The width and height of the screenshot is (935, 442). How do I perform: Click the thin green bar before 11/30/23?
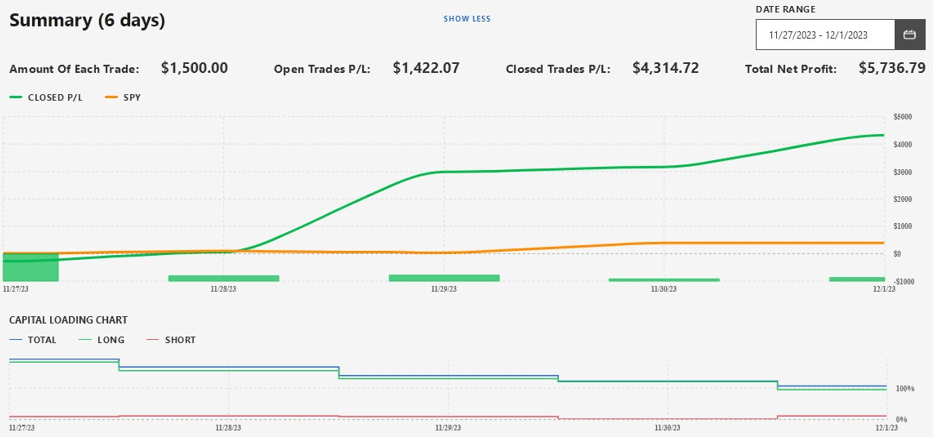click(x=664, y=280)
